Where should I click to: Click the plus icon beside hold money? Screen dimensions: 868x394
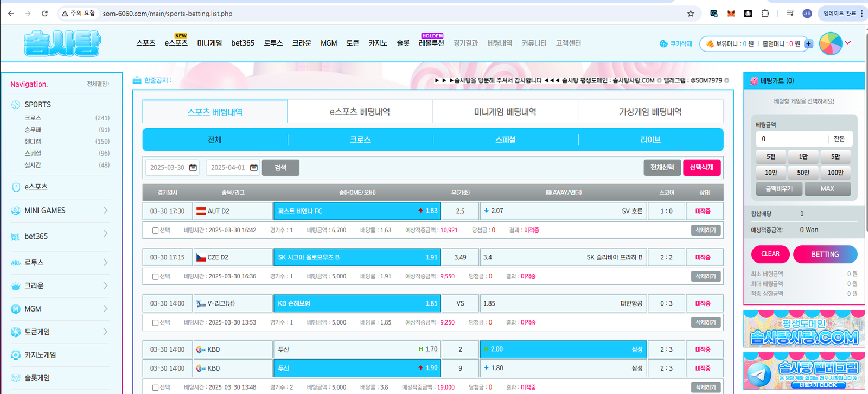pos(808,43)
